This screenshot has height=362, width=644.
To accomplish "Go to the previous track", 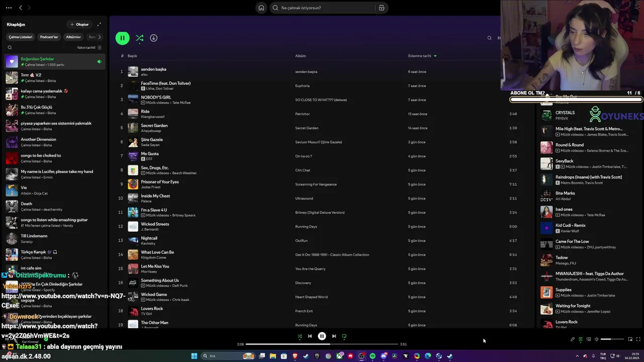I will (x=310, y=336).
